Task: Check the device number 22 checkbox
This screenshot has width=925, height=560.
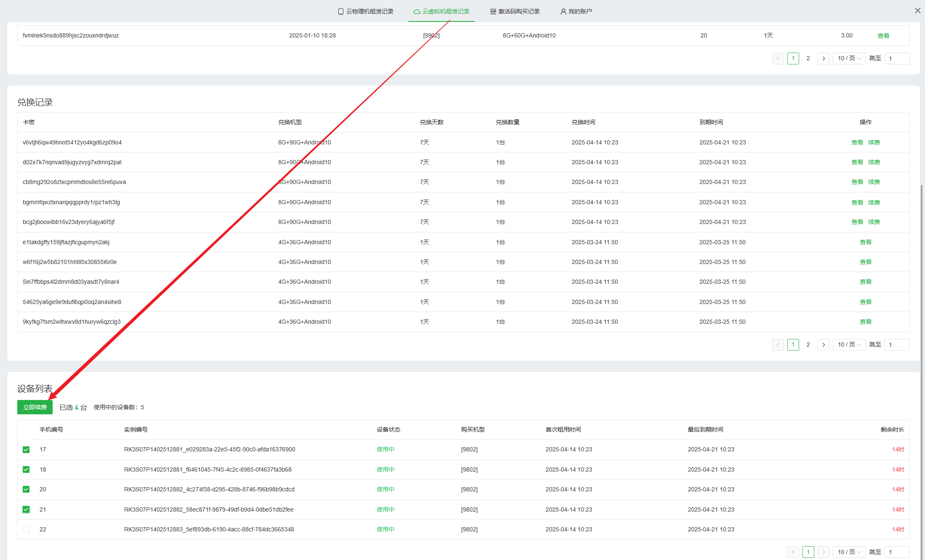Action: coord(26,529)
